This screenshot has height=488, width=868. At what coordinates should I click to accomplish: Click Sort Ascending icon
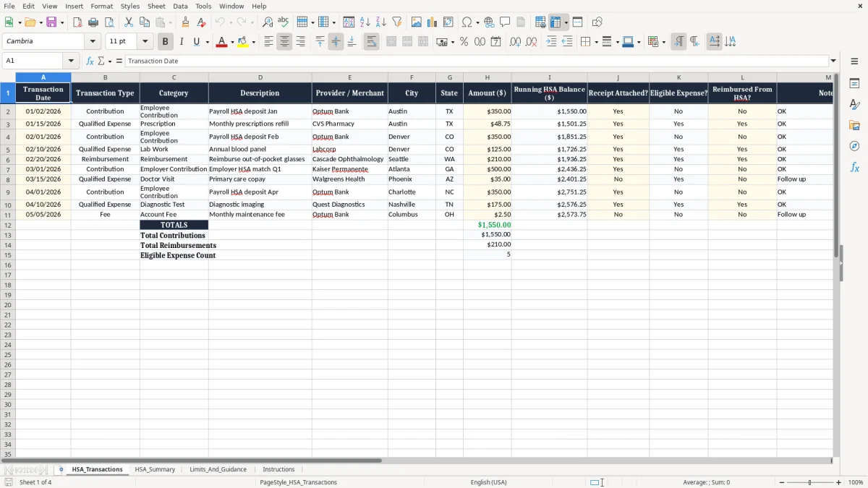[365, 22]
